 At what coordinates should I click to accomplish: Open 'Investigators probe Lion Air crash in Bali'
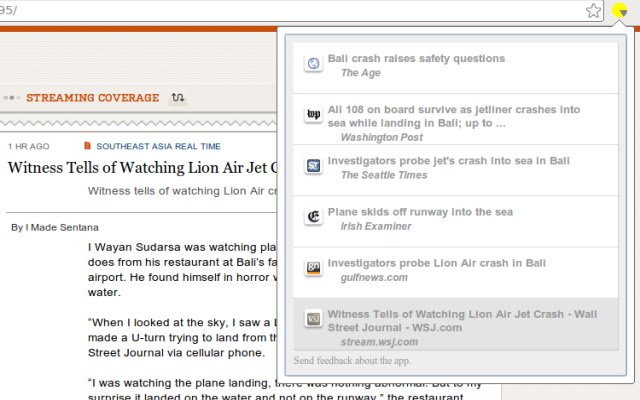[x=436, y=263]
